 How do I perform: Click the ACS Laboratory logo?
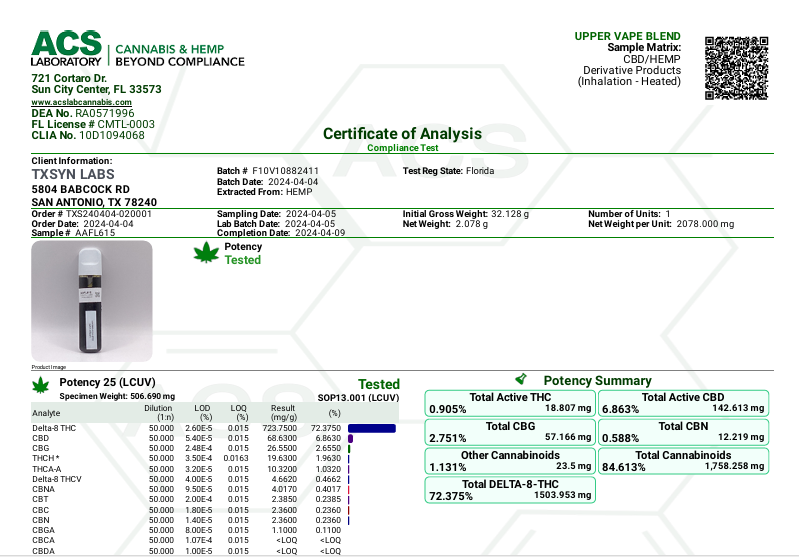pos(138,49)
